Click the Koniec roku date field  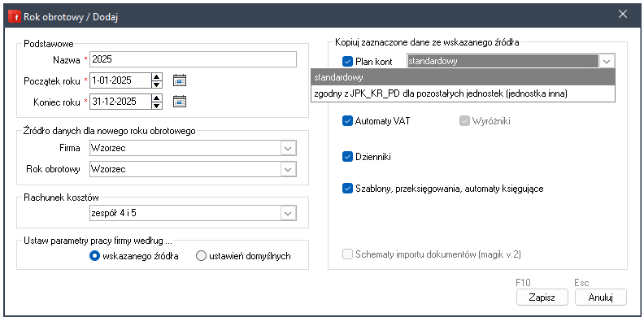pos(120,102)
